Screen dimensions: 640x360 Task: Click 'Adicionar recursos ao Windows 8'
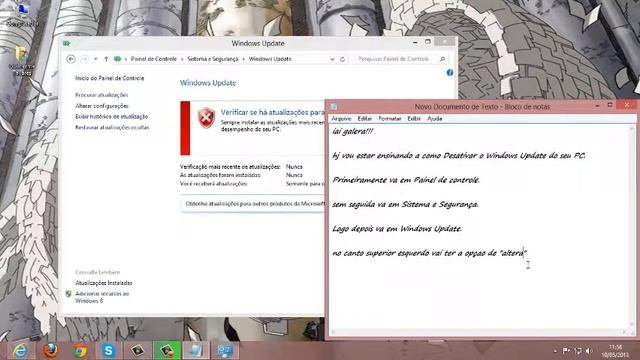(x=102, y=297)
